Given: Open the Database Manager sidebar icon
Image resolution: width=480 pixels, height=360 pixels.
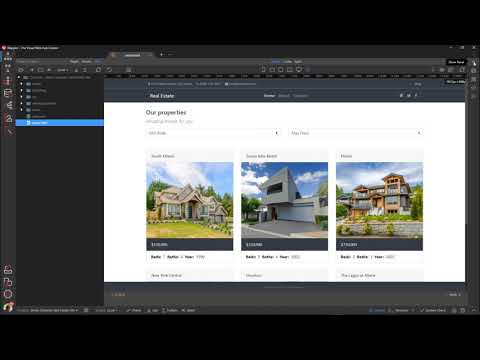Looking at the screenshot, I should 8,93.
